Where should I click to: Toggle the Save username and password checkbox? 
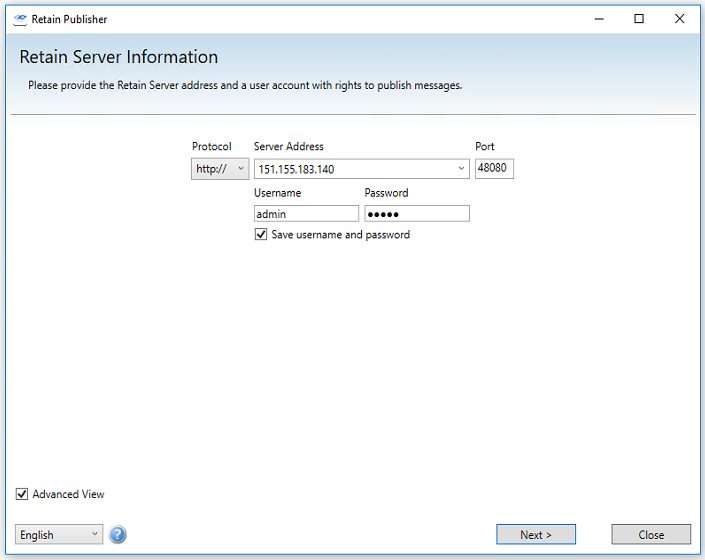coord(261,235)
